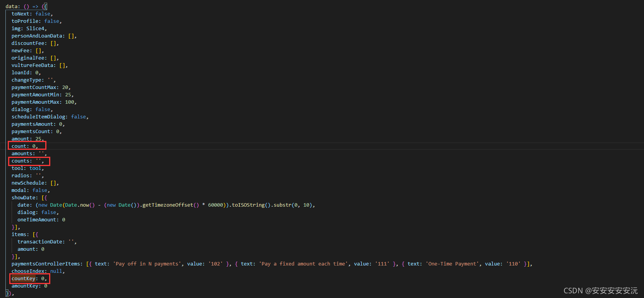The image size is (644, 298).
Task: Click the value '111' in paymentsControllerItems
Action: pyautogui.click(x=382, y=264)
